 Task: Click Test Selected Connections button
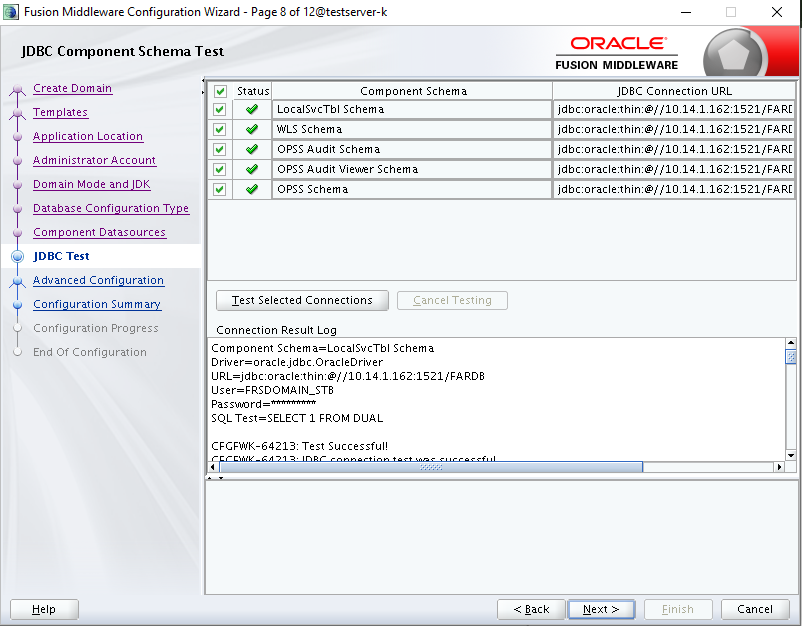click(x=302, y=300)
